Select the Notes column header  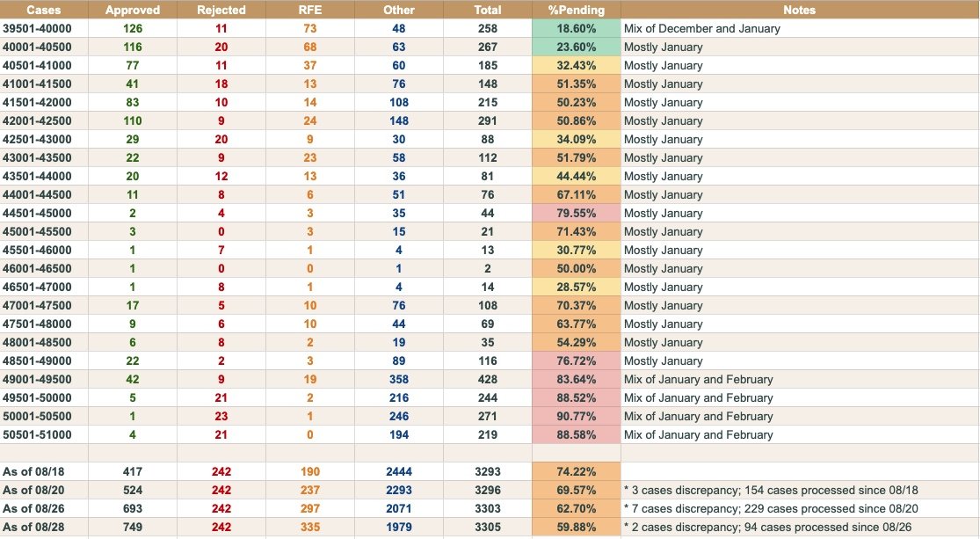tap(800, 10)
